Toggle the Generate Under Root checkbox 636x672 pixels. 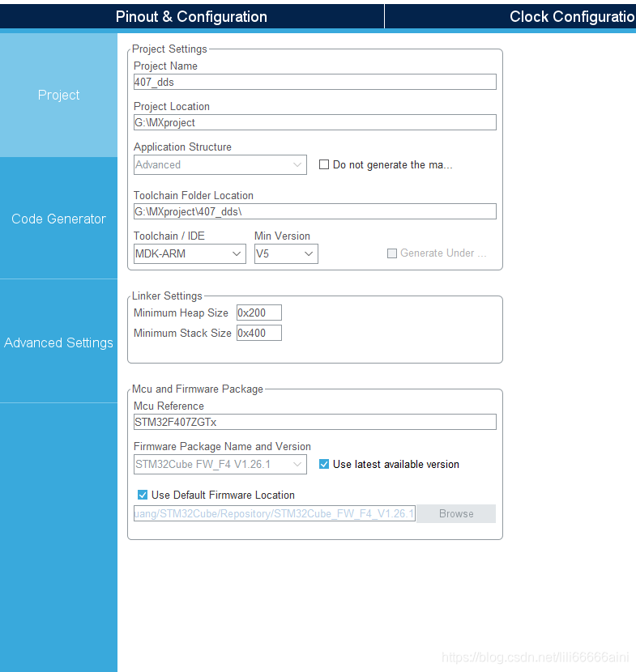pyautogui.click(x=392, y=253)
